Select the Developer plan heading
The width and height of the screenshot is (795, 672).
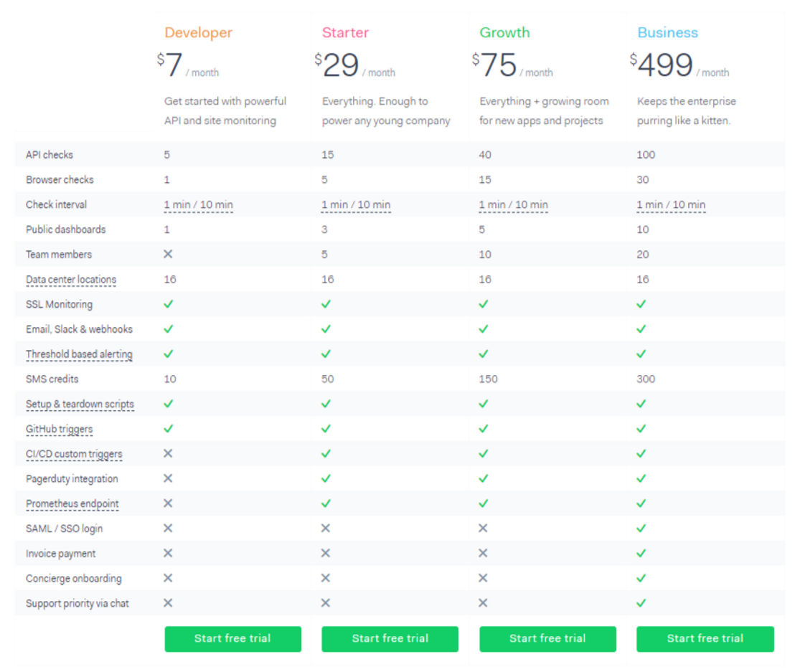click(198, 32)
